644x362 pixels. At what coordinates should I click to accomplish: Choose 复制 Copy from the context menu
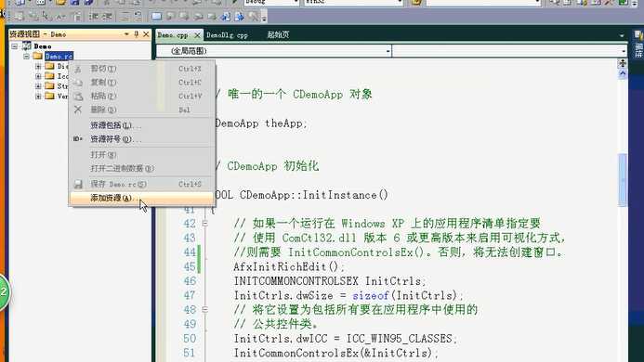pos(141,82)
